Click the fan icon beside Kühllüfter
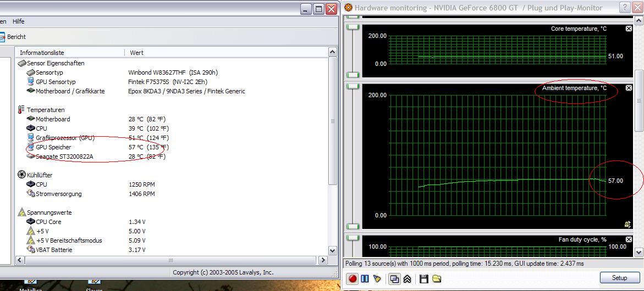 coord(22,175)
